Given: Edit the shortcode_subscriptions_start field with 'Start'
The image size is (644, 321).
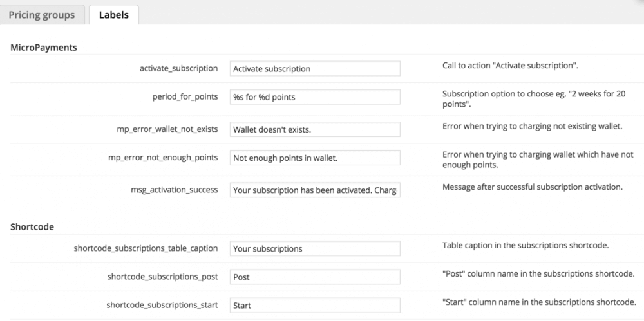Looking at the screenshot, I should (x=315, y=305).
